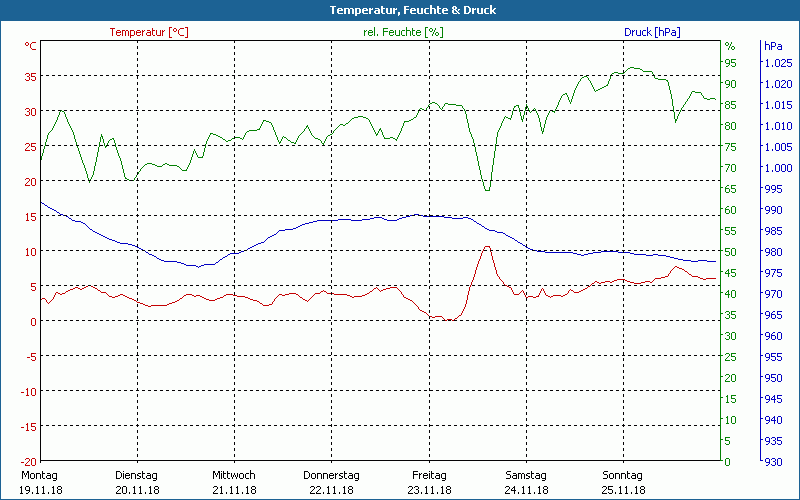Click the blue '1.020' pressure axis value
The width and height of the screenshot is (800, 500).
click(778, 84)
